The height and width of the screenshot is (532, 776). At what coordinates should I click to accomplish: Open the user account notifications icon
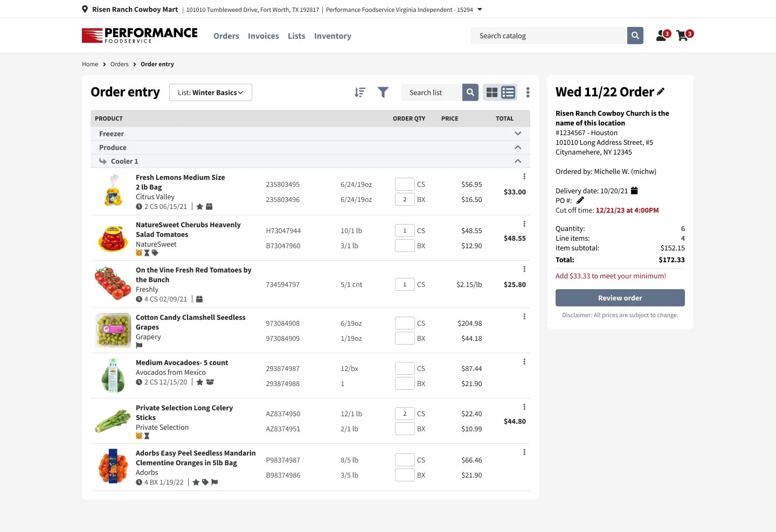(x=663, y=35)
